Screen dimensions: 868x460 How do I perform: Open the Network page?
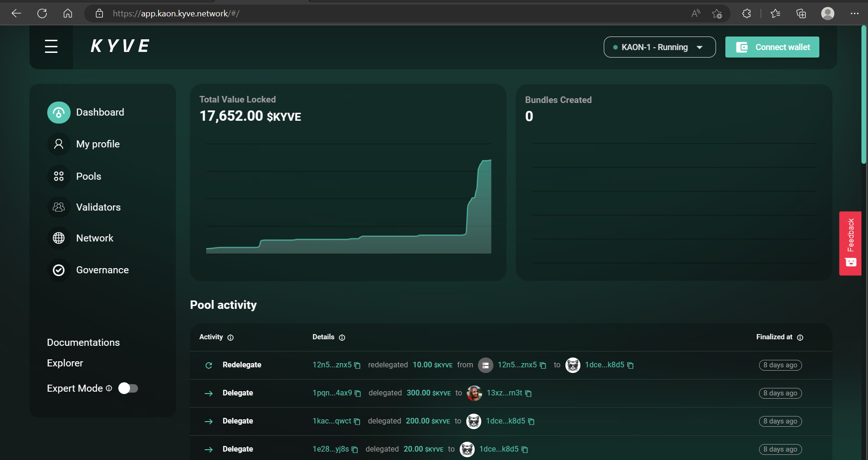tap(94, 238)
